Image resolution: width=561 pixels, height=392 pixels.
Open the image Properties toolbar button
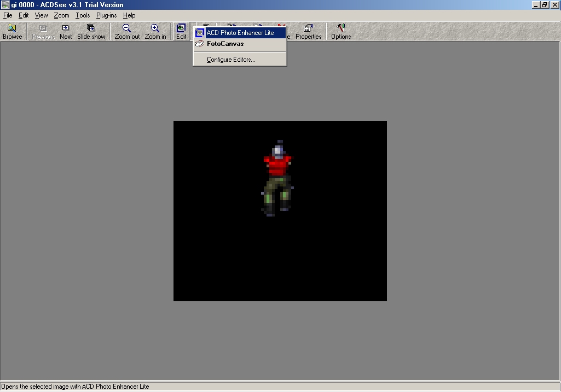click(308, 32)
